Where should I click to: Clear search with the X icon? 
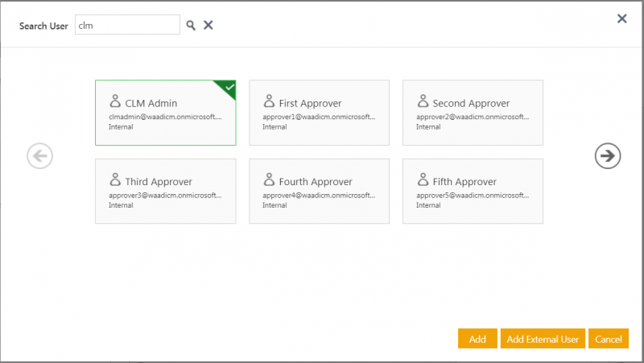pyautogui.click(x=208, y=25)
